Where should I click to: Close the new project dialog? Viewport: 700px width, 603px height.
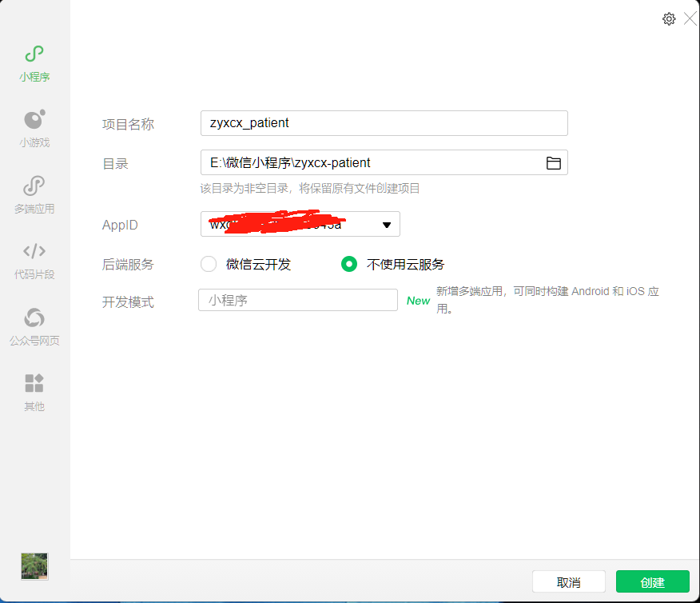point(690,18)
